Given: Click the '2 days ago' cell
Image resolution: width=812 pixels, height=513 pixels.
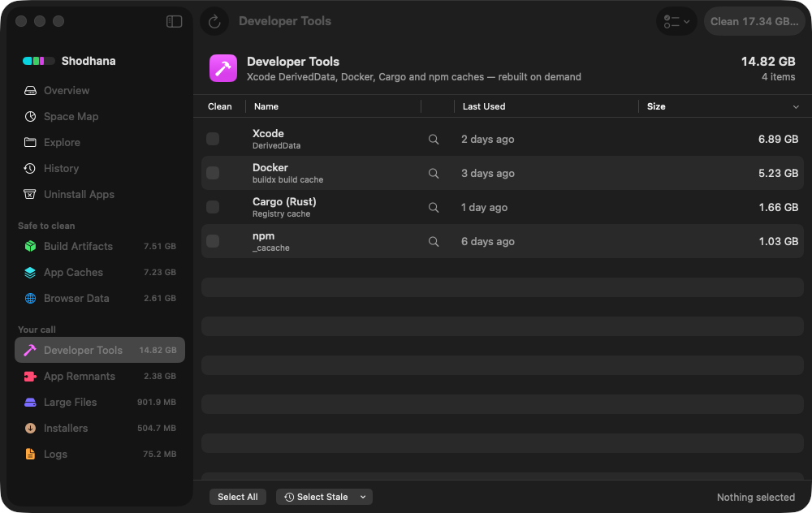Looking at the screenshot, I should pyautogui.click(x=488, y=140).
